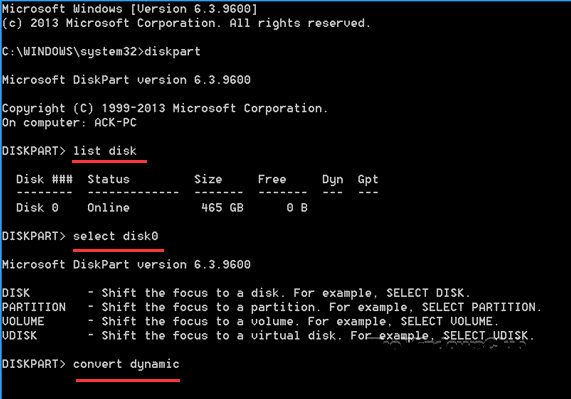Click the 'VDISK' help keyword
571x399 pixels.
(20, 336)
